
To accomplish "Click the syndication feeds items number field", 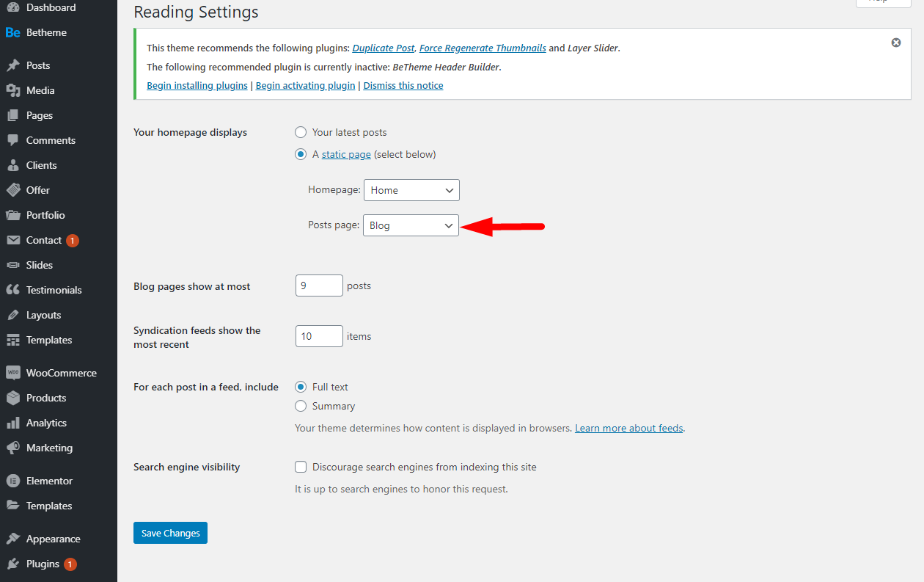I will [319, 336].
